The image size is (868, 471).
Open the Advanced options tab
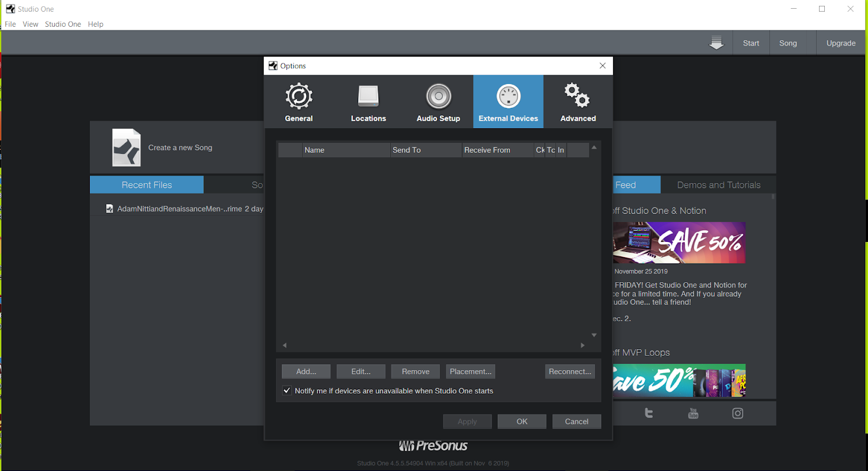coord(578,102)
